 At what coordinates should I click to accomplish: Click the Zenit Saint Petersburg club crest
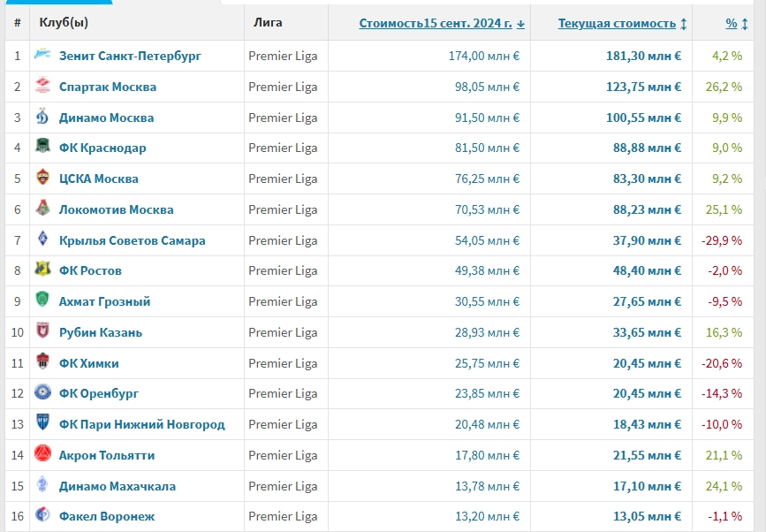pos(42,54)
